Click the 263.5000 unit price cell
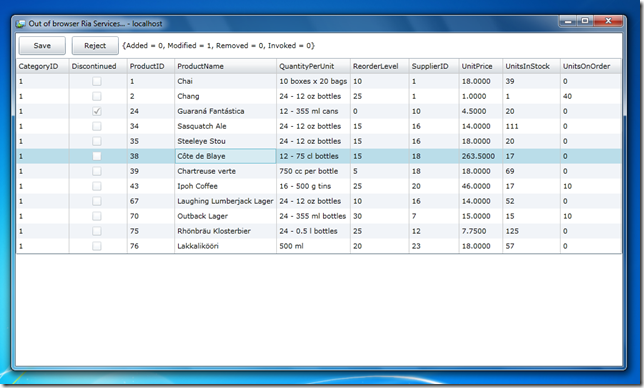The image size is (644, 388). tap(481, 156)
